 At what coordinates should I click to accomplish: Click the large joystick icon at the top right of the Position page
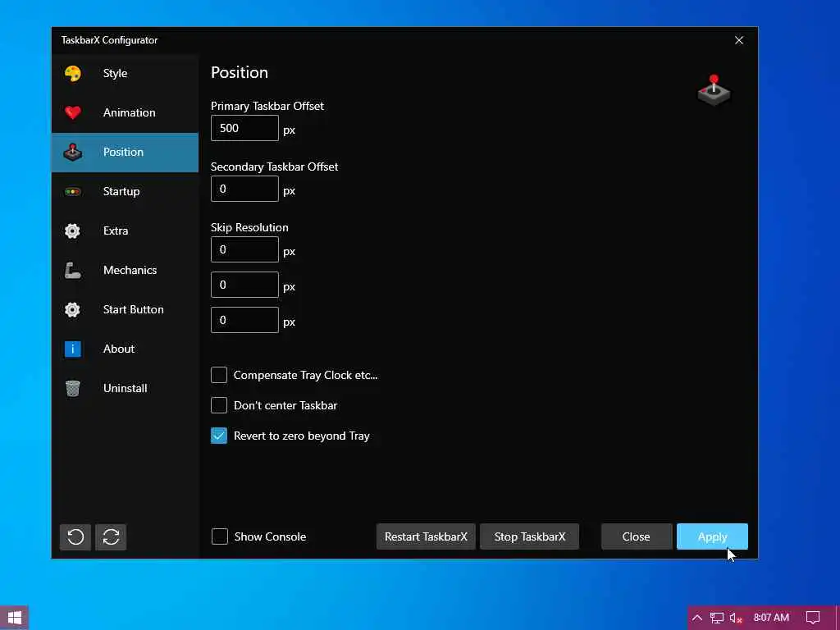(714, 90)
